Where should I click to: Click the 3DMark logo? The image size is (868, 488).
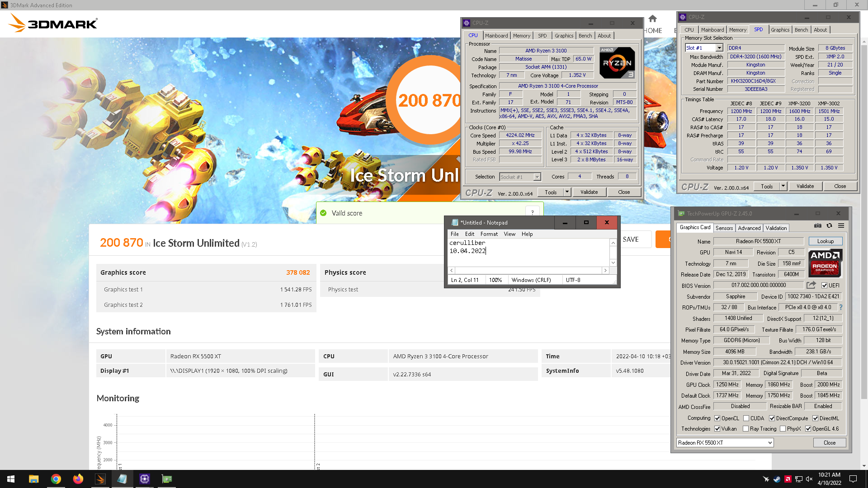pyautogui.click(x=53, y=23)
